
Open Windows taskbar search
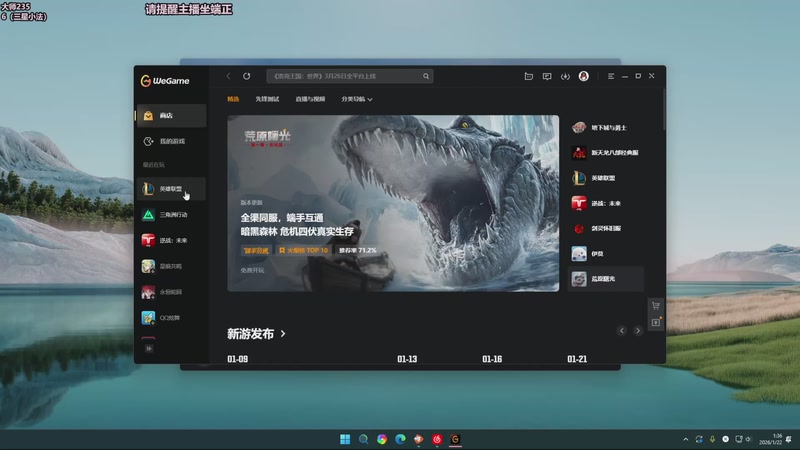(x=363, y=439)
